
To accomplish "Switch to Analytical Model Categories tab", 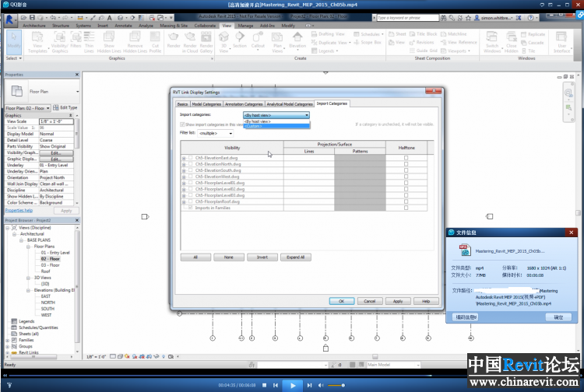I will [290, 104].
